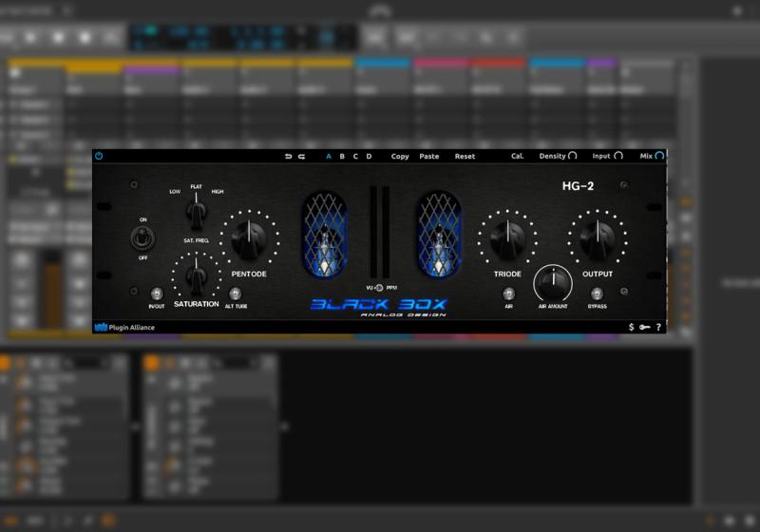Toggle the AIR switch
Viewport: 760px width, 532px height.
(x=508, y=294)
